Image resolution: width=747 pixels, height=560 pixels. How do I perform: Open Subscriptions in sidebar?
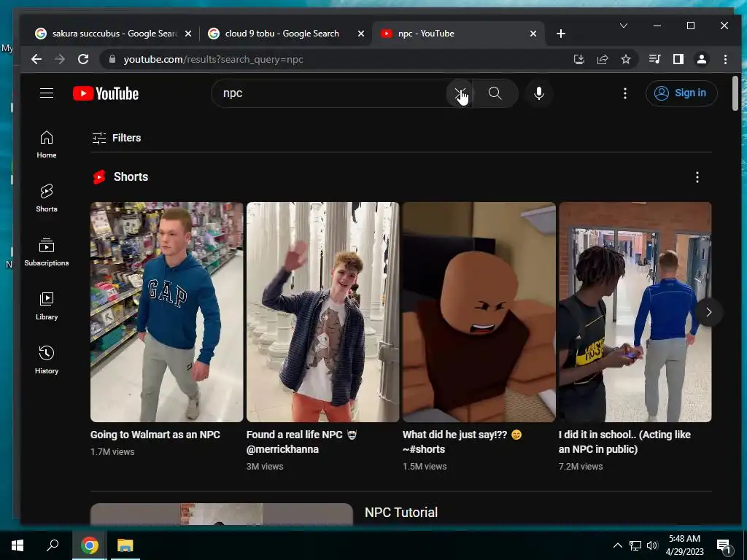tap(47, 252)
